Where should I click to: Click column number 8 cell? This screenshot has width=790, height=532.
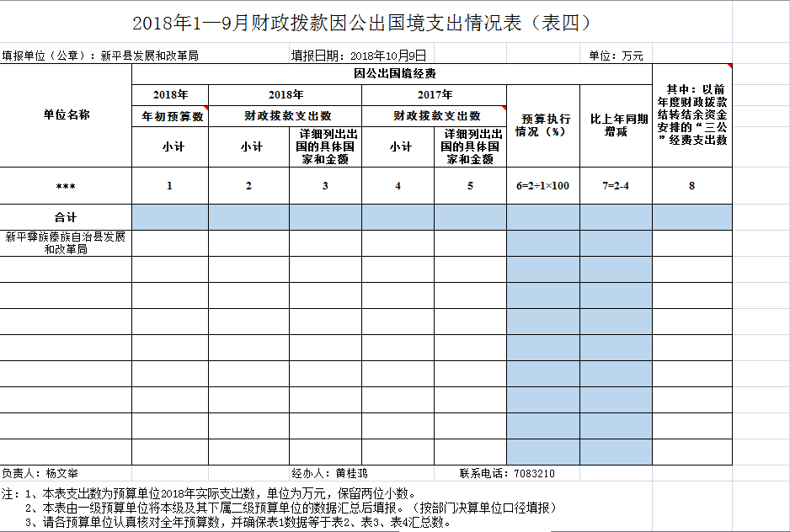(692, 186)
